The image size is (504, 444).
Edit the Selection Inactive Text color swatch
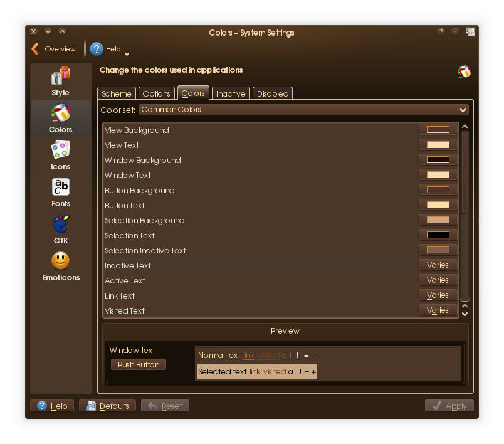click(x=438, y=250)
